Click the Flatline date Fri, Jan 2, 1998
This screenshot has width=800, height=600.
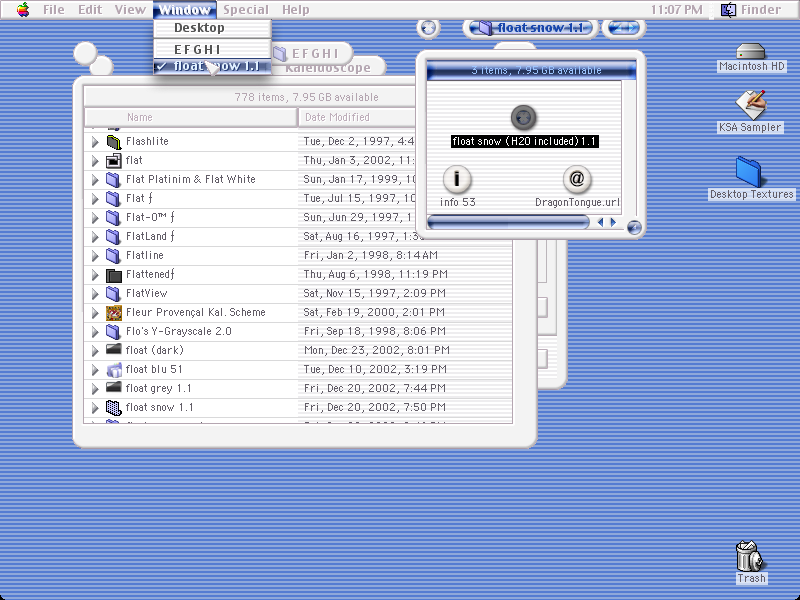point(370,255)
